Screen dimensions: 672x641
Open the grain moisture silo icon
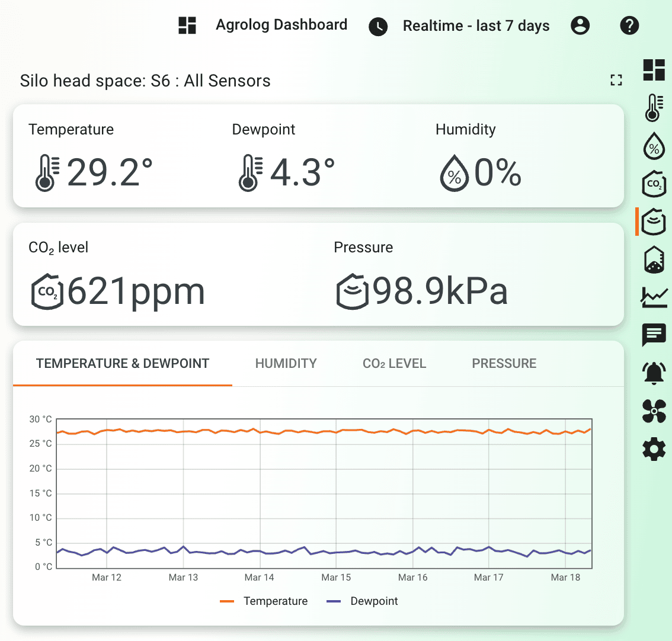654,259
